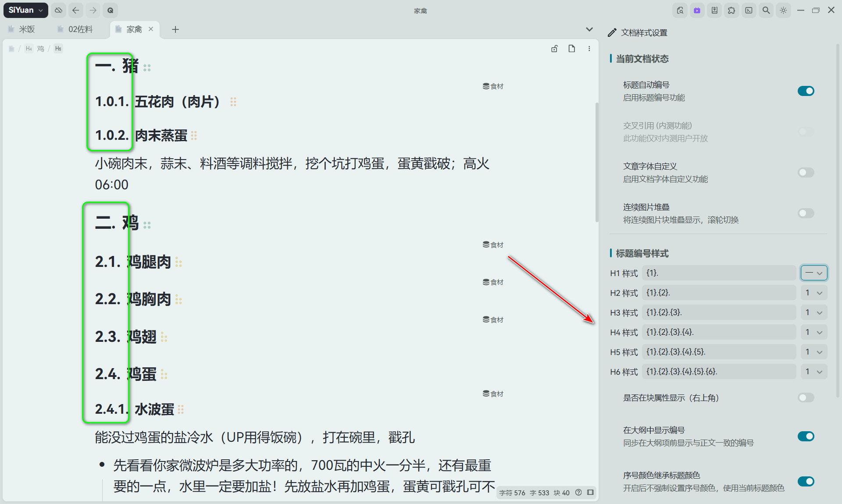Expand the H3 样式 number type dropdown
Image resolution: width=842 pixels, height=504 pixels.
point(814,312)
